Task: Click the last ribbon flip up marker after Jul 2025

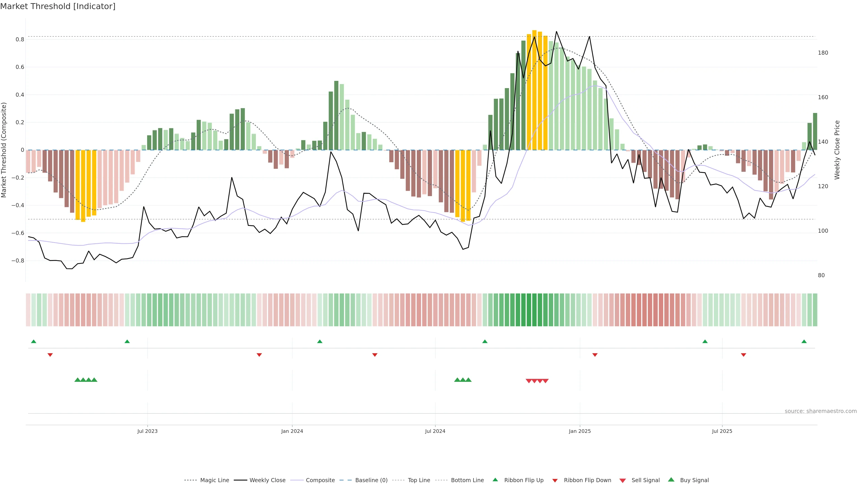Action: (804, 342)
